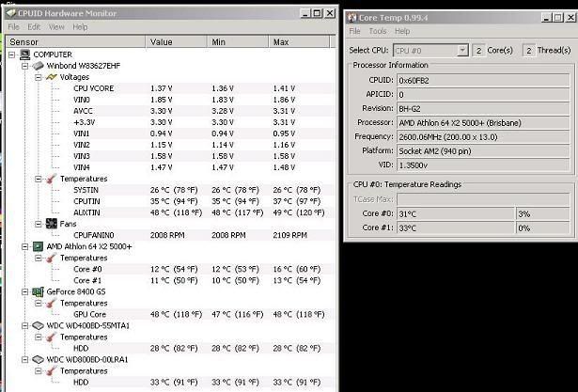Click the thermometer icon under AMD Athlon Temperatures

[x=52, y=258]
